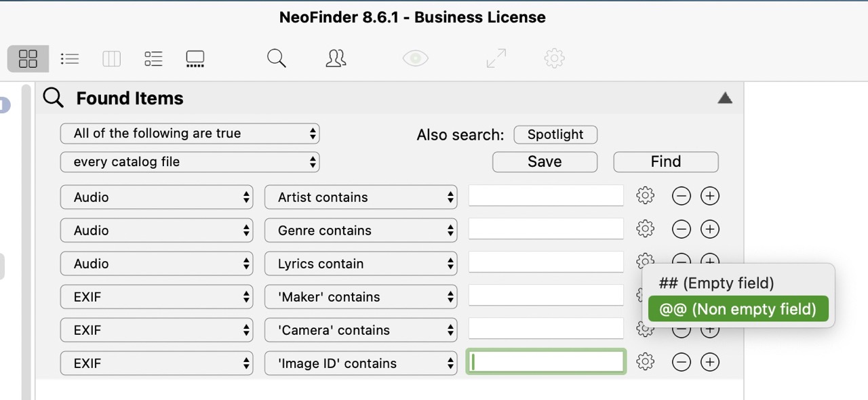Switch to icon grid view

pos(28,59)
